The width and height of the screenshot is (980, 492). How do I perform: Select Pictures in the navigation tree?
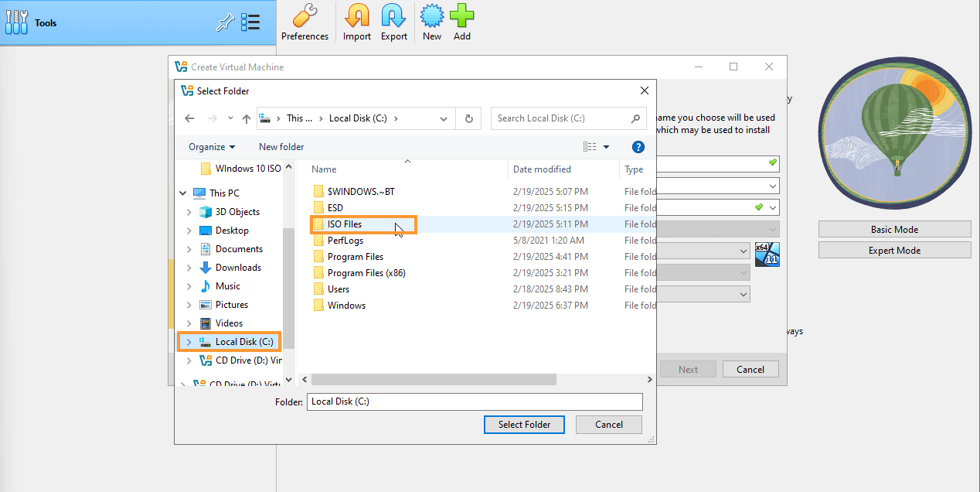[x=232, y=305]
